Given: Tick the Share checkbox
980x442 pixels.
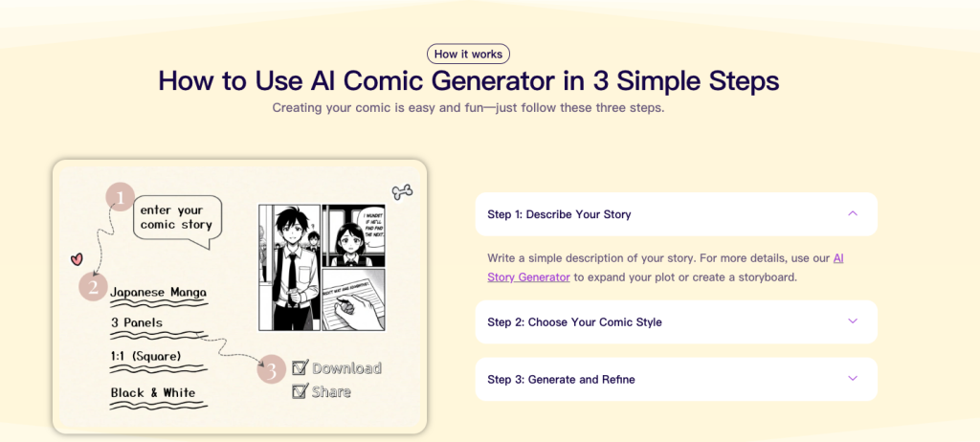Looking at the screenshot, I should click(300, 390).
